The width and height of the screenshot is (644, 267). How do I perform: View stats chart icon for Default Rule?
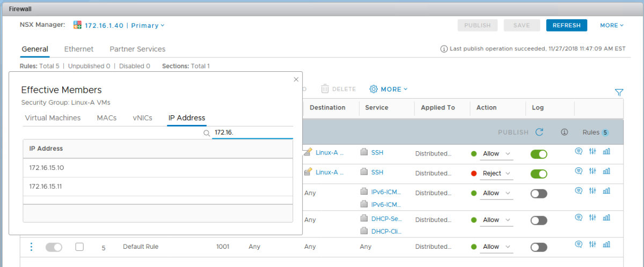(606, 245)
